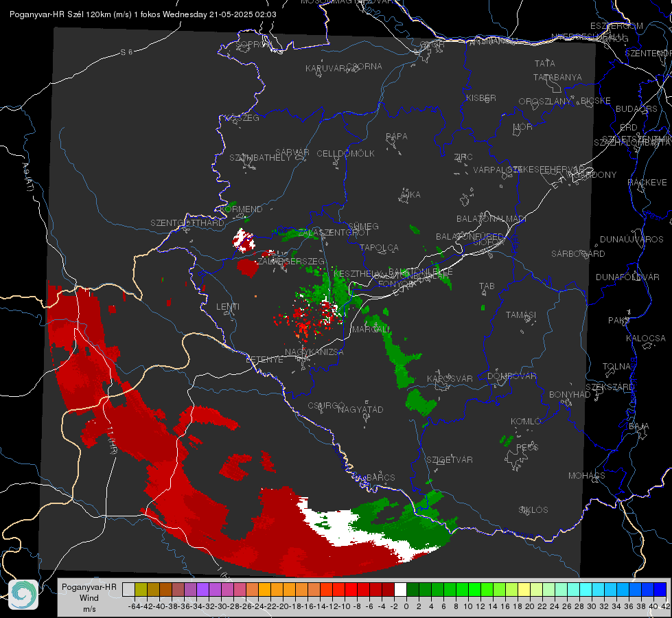
Task: Click the BALATONALMADI town label
Action: pyautogui.click(x=491, y=219)
